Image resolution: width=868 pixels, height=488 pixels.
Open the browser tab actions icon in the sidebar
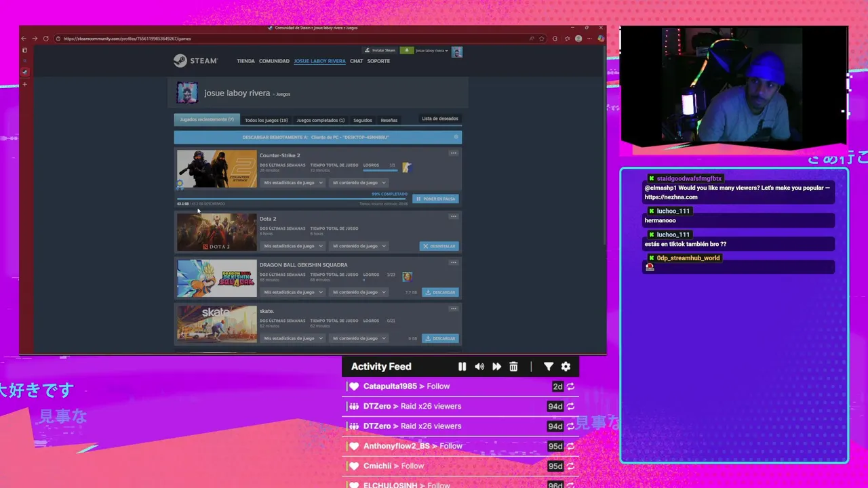coord(25,50)
